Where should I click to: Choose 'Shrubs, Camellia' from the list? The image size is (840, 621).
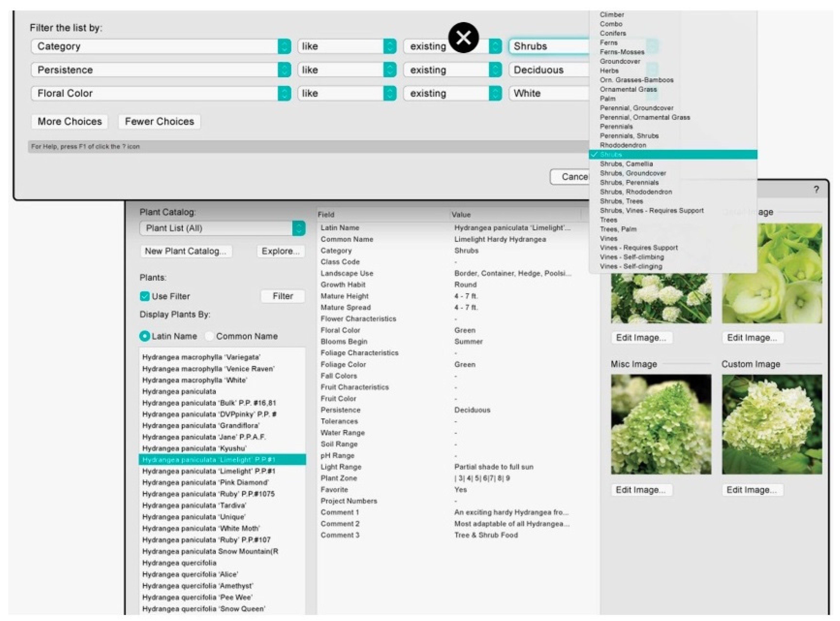pyautogui.click(x=626, y=164)
